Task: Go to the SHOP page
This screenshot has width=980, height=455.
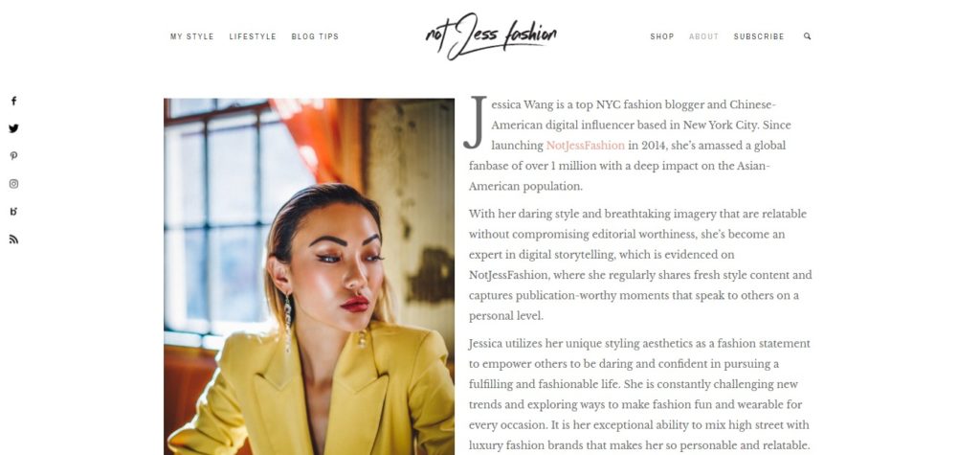Action: (662, 37)
